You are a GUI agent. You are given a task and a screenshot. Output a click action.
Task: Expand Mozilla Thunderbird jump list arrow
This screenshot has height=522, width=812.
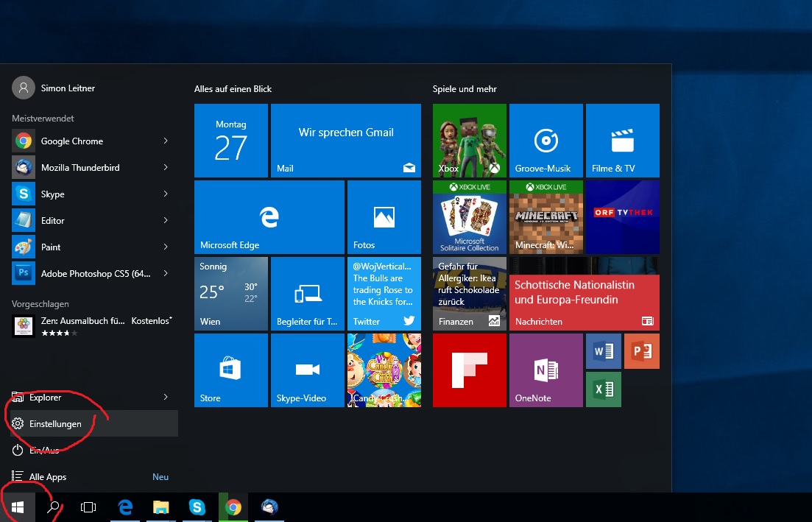click(x=166, y=167)
